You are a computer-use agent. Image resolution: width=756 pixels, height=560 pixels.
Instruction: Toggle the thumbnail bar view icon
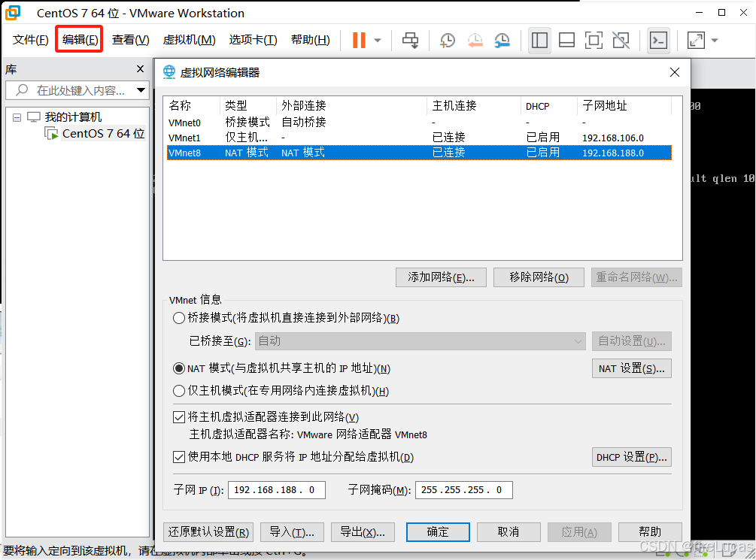point(566,40)
